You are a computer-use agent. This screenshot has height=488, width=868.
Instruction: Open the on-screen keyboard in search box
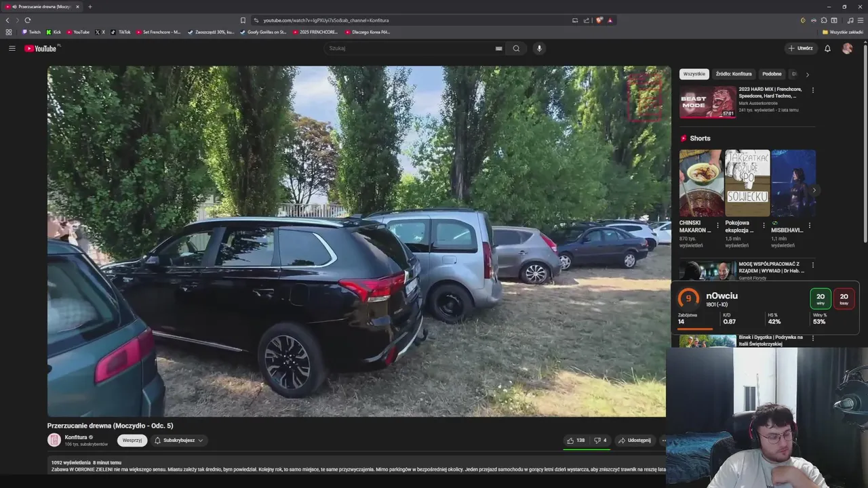498,48
